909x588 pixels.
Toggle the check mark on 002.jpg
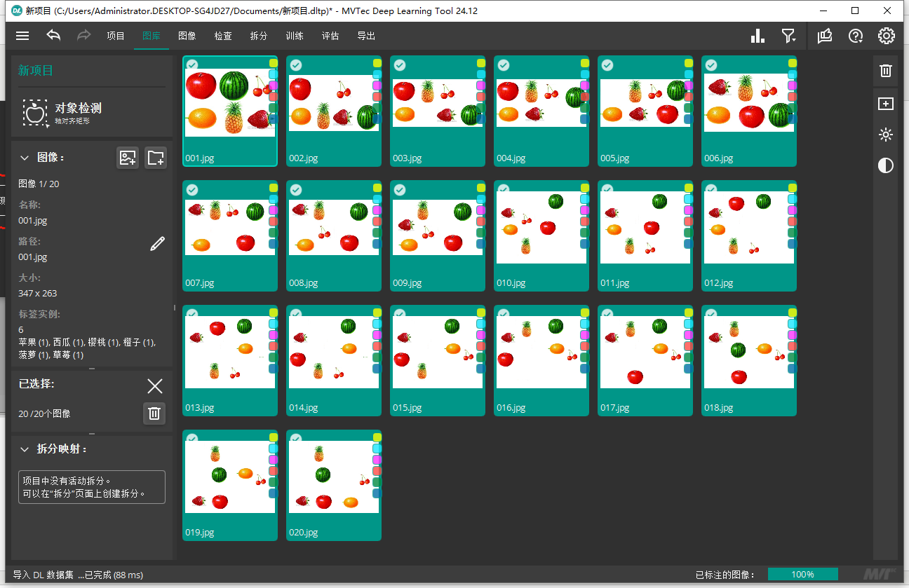(x=296, y=65)
